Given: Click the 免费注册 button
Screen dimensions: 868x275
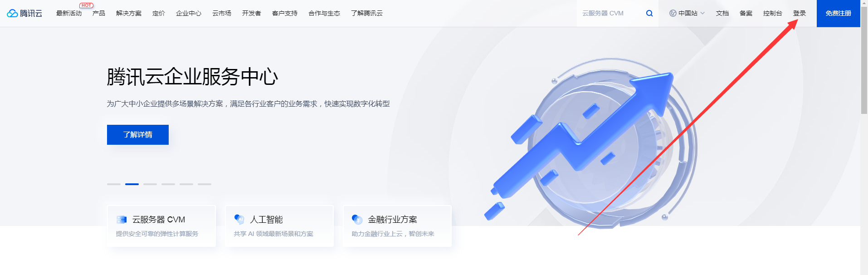Looking at the screenshot, I should pos(838,13).
